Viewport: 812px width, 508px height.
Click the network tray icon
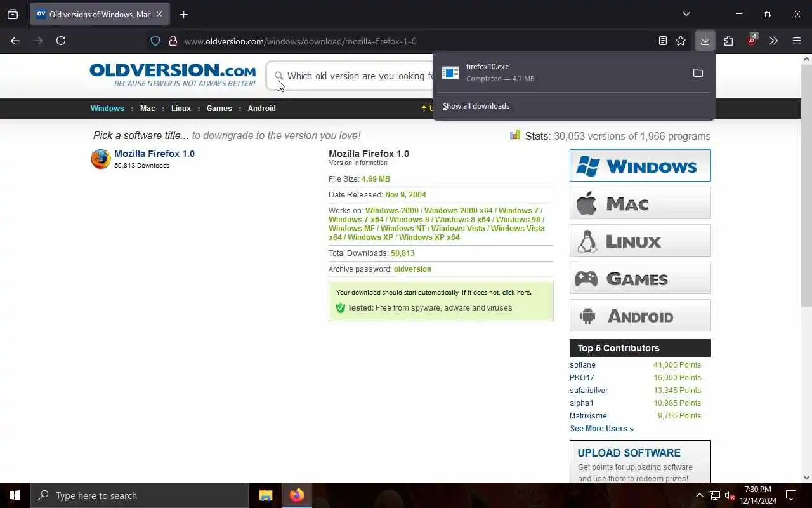714,495
